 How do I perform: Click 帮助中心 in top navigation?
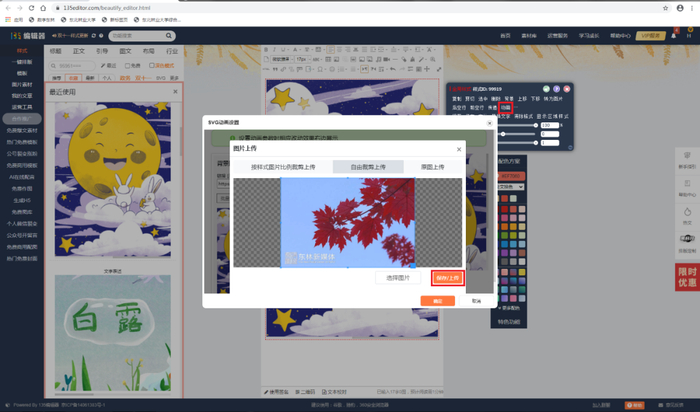tap(620, 36)
